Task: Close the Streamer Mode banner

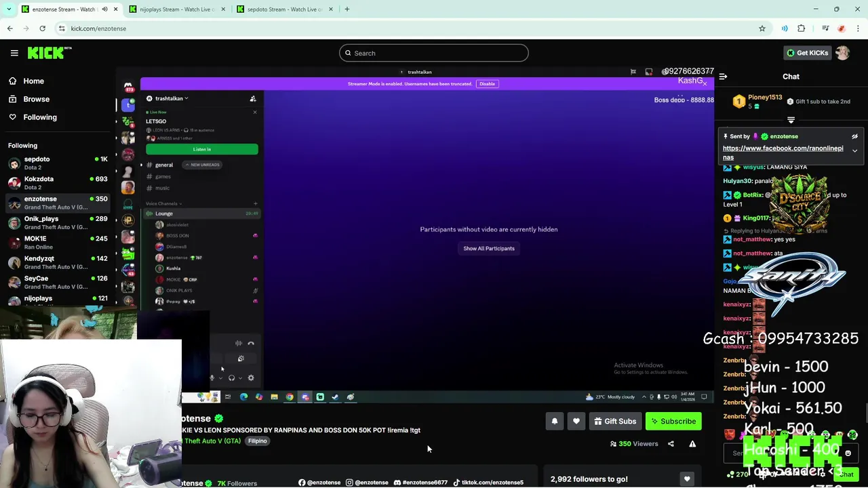Action: [x=705, y=84]
